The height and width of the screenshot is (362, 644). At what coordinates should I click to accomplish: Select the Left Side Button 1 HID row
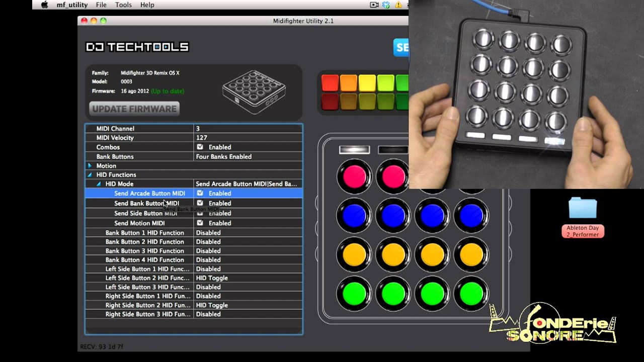pos(194,269)
